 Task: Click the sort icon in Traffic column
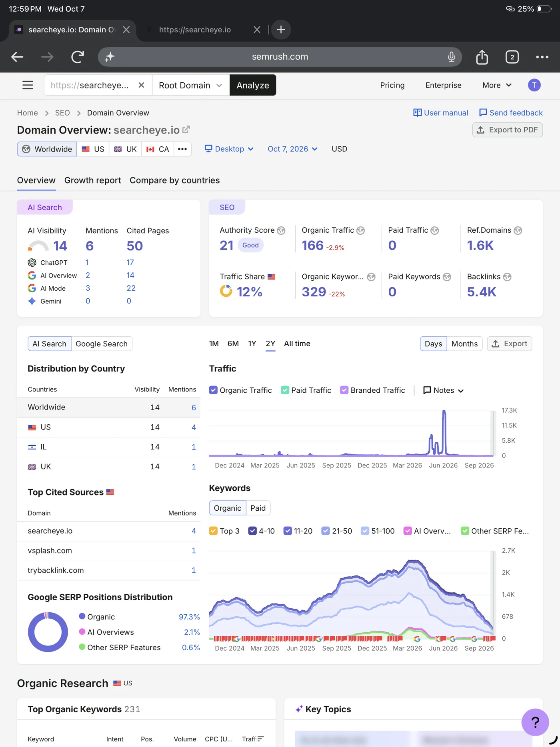tap(260, 739)
